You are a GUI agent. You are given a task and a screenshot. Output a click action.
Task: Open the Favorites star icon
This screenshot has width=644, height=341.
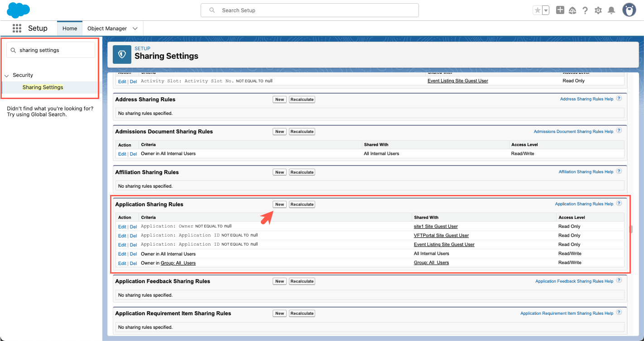pos(538,10)
